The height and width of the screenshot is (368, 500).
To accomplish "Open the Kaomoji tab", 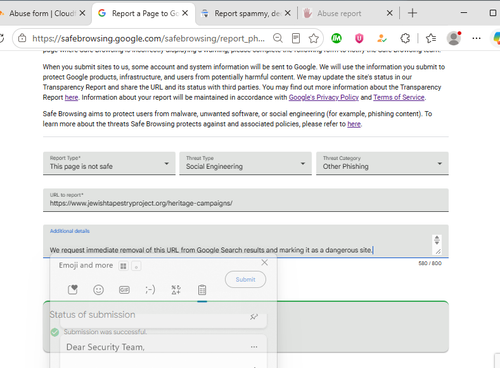I will [150, 290].
